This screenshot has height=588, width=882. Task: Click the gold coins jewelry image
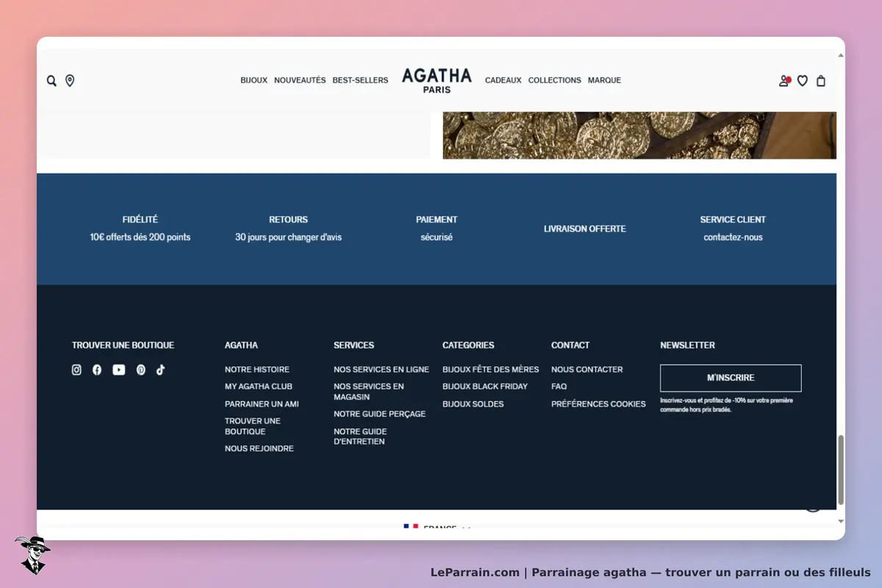point(639,135)
